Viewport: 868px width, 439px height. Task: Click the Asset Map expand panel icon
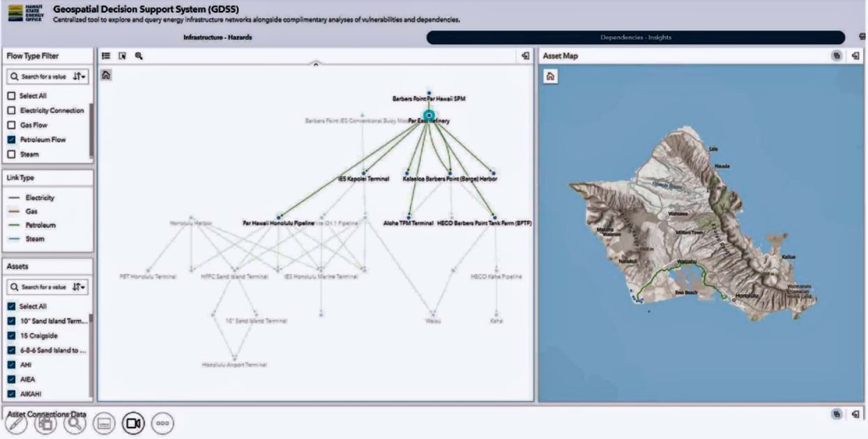855,56
